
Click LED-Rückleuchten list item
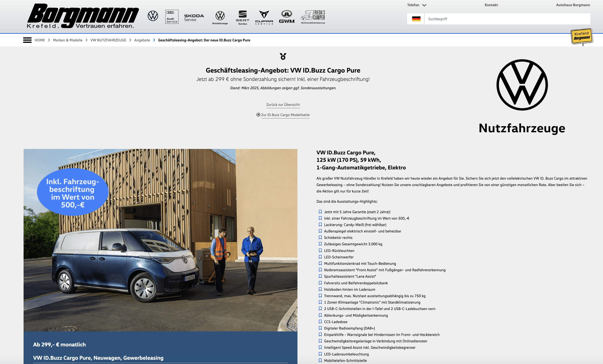click(x=339, y=251)
